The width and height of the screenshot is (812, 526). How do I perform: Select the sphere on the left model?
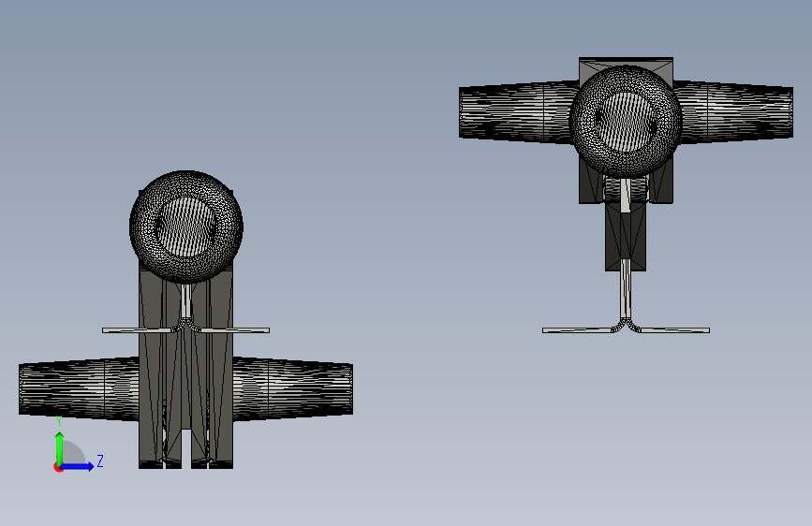point(186,226)
